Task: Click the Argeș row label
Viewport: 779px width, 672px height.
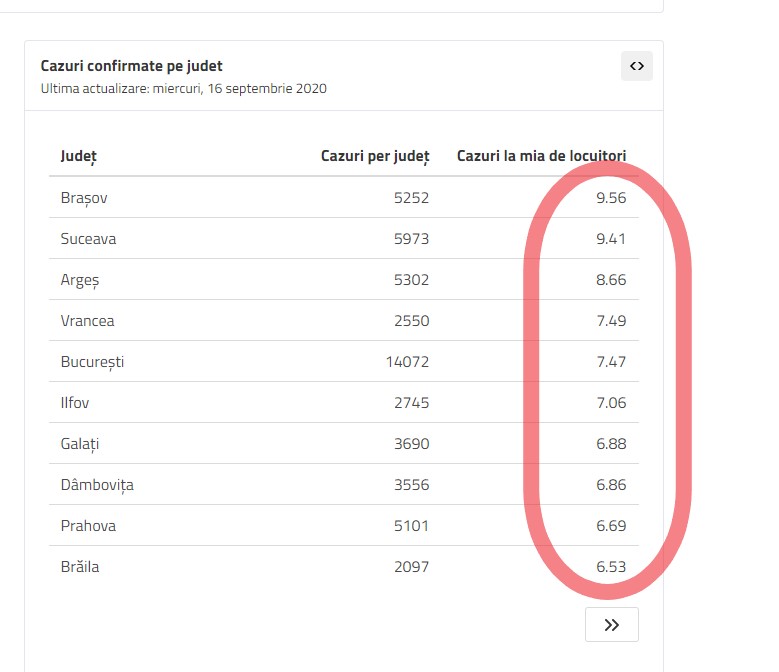Action: pos(80,280)
